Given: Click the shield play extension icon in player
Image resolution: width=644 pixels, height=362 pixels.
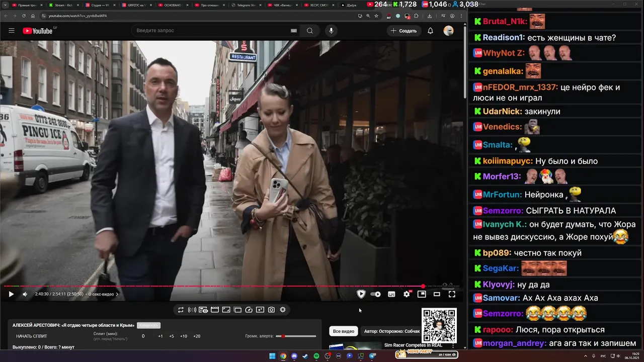Looking at the screenshot, I should [x=361, y=294].
